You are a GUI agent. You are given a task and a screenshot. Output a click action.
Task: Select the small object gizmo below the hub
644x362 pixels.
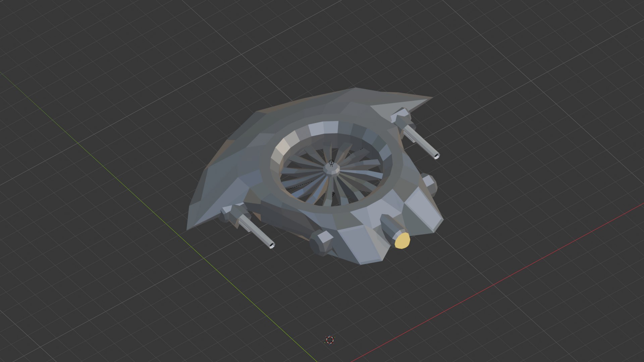333,194
